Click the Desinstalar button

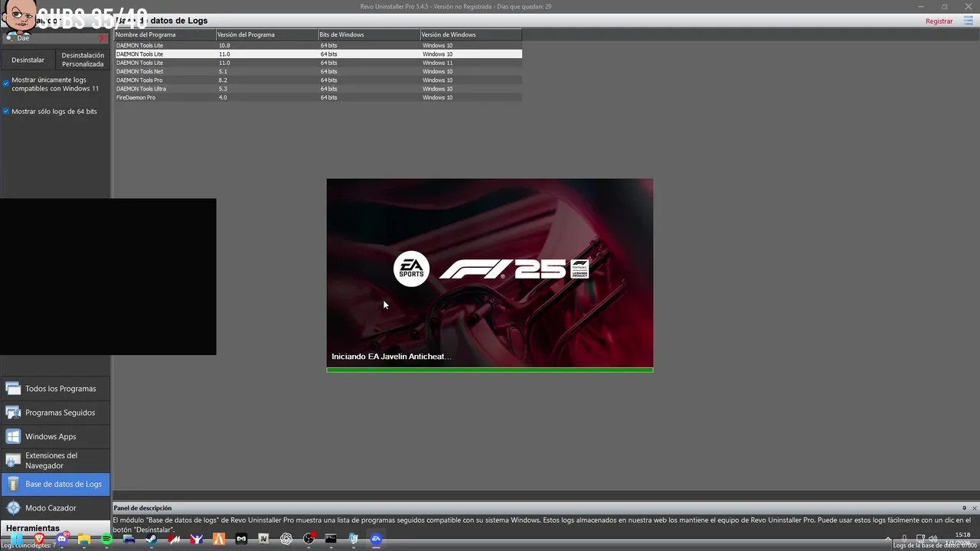pyautogui.click(x=28, y=60)
